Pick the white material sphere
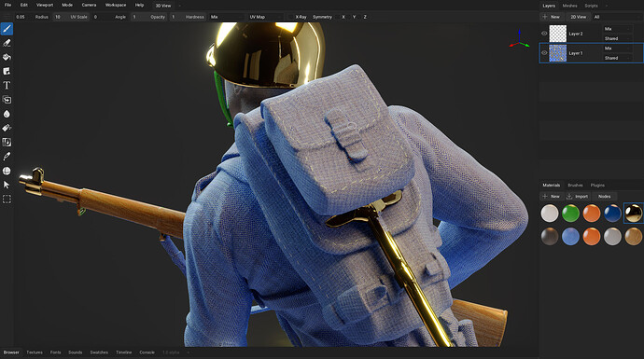Screen dimensions: 644x359 (550, 214)
